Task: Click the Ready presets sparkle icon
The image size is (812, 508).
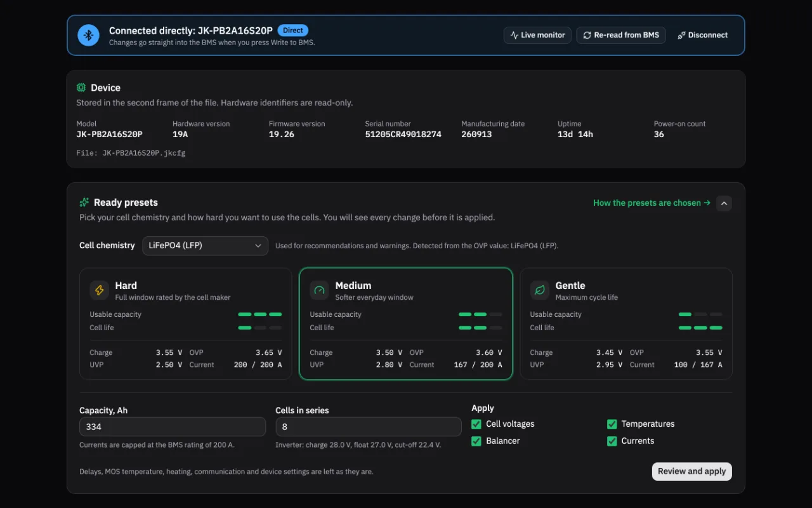Action: point(84,203)
